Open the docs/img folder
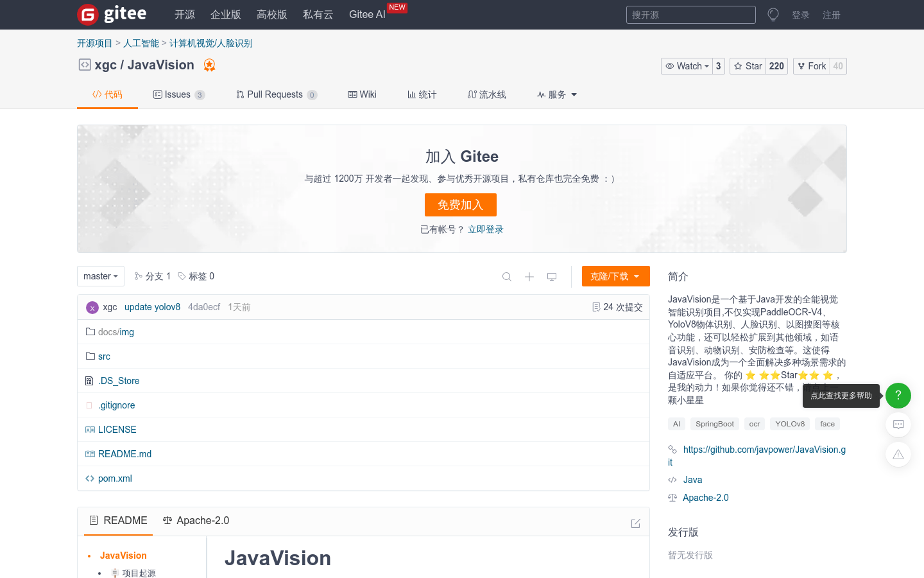This screenshot has height=578, width=924. point(116,332)
